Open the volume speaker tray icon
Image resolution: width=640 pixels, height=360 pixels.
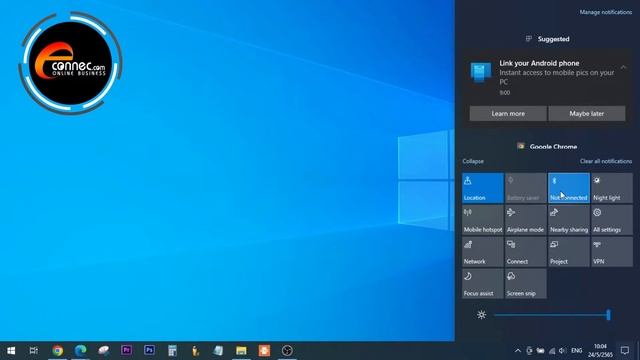tap(562, 351)
